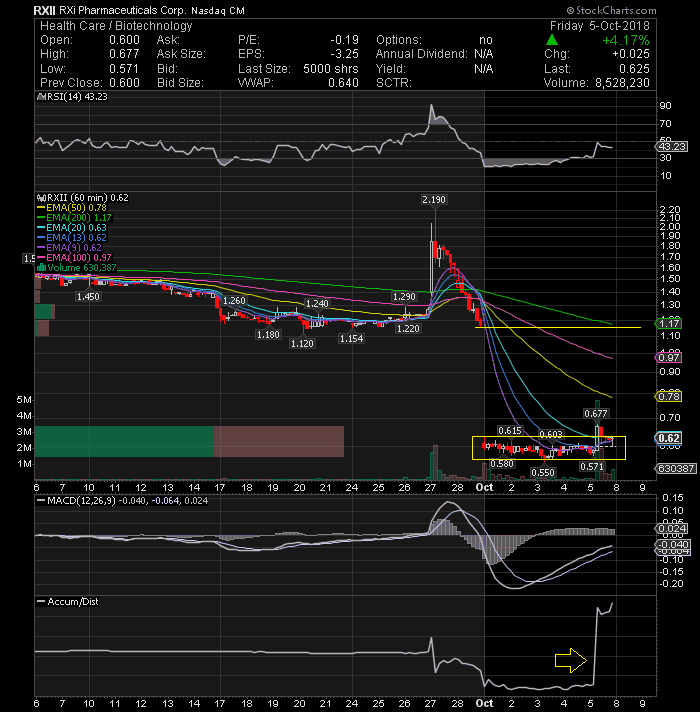Click the Nasdaq CM exchange label
The width and height of the screenshot is (700, 712).
pyautogui.click(x=217, y=11)
